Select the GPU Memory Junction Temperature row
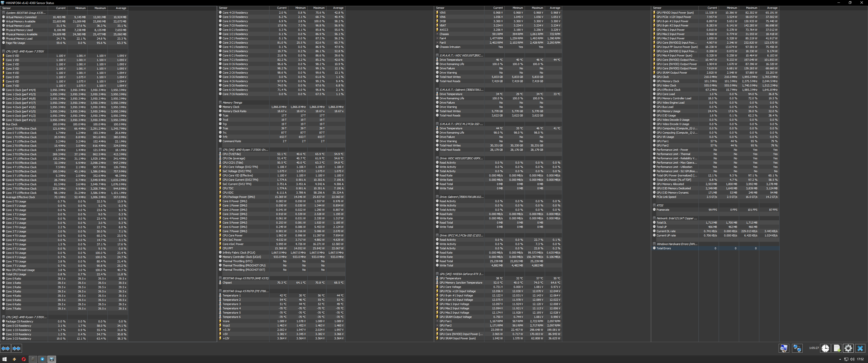 click(498, 283)
